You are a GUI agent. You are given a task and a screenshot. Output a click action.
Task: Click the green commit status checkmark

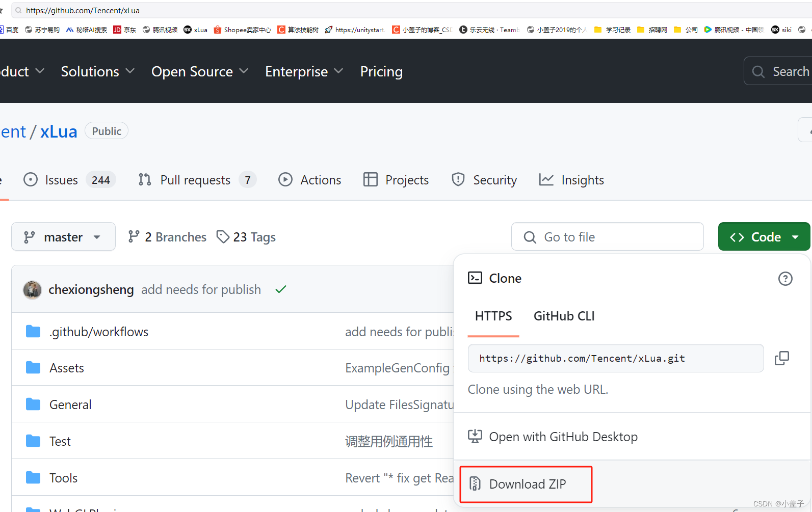[280, 289]
